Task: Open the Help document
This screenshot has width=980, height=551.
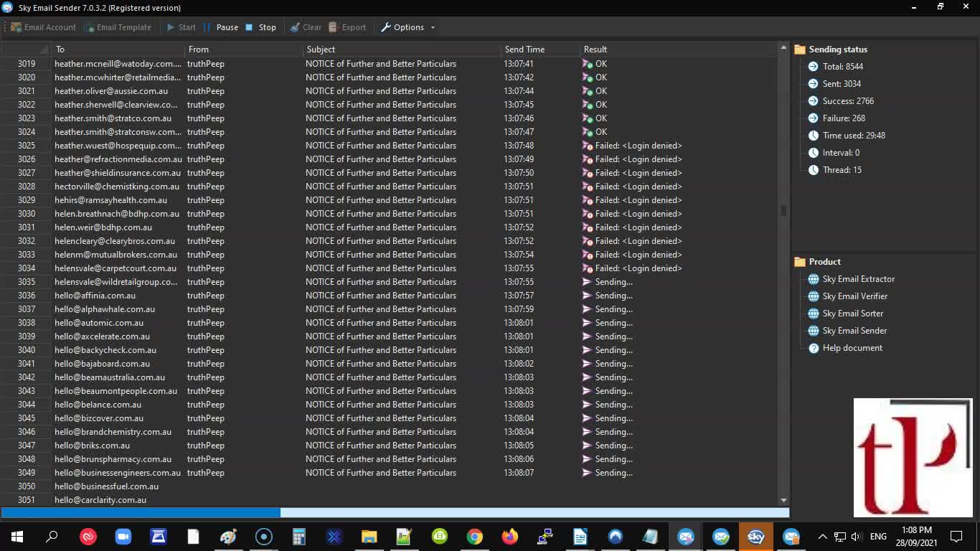Action: coord(852,348)
